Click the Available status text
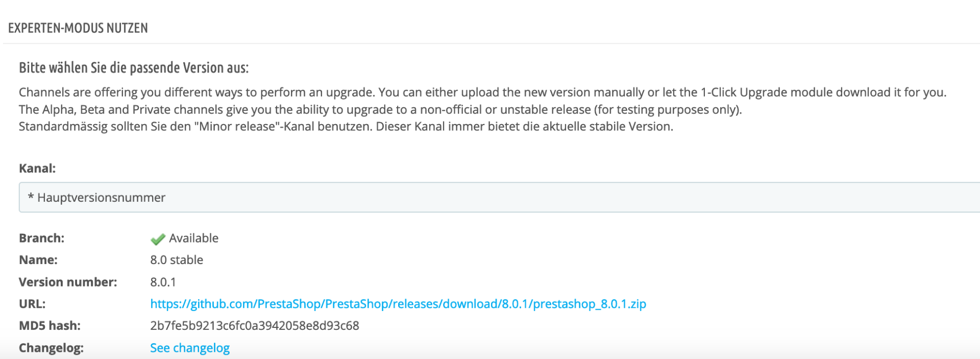 pos(193,238)
